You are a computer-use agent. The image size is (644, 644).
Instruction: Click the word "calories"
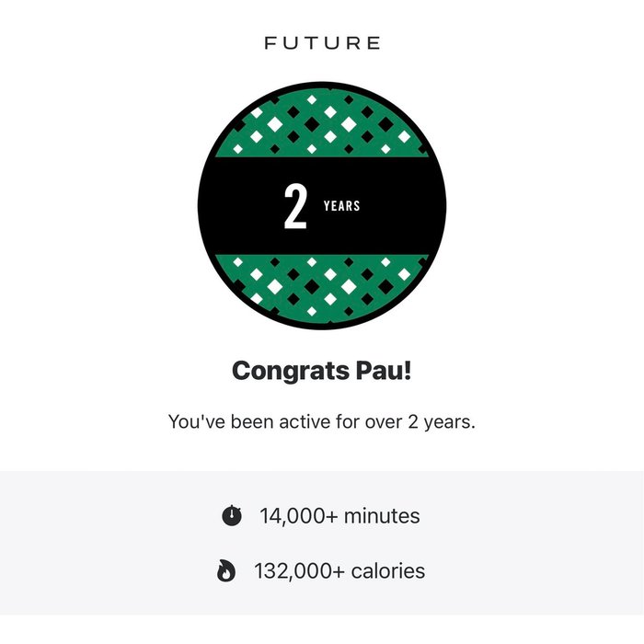(387, 571)
